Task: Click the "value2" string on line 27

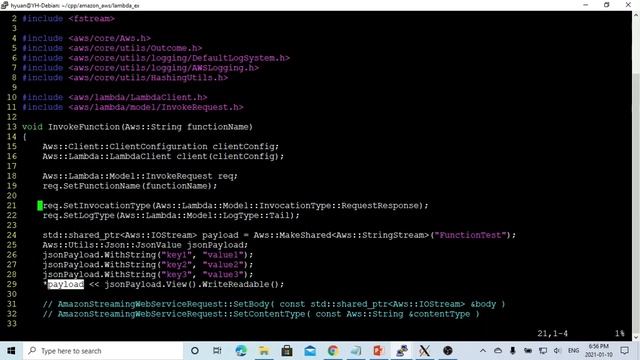Action: pos(223,265)
